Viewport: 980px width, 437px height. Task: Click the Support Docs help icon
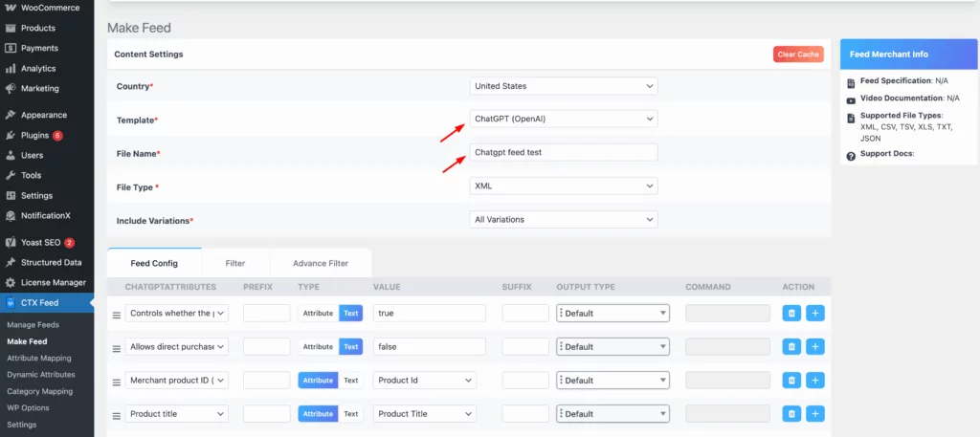[x=851, y=154]
